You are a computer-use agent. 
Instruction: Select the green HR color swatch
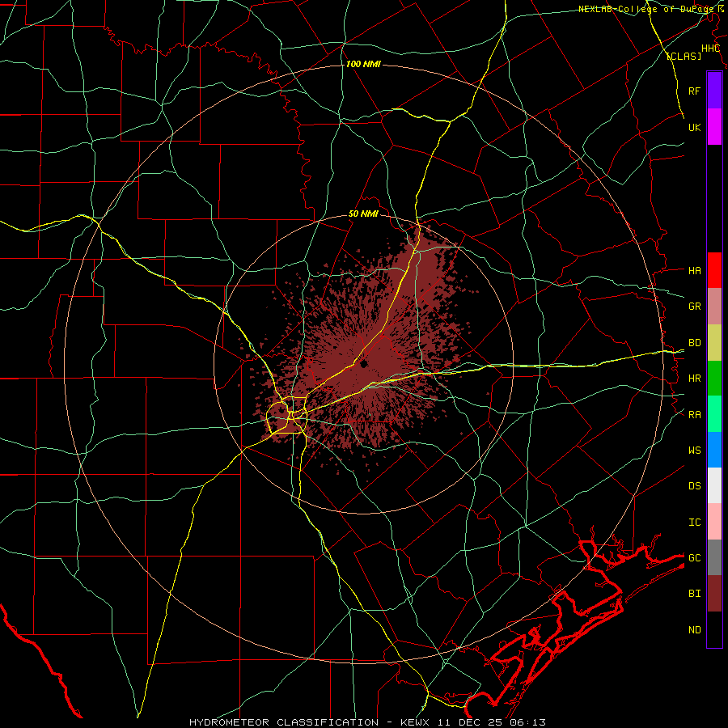tap(714, 378)
